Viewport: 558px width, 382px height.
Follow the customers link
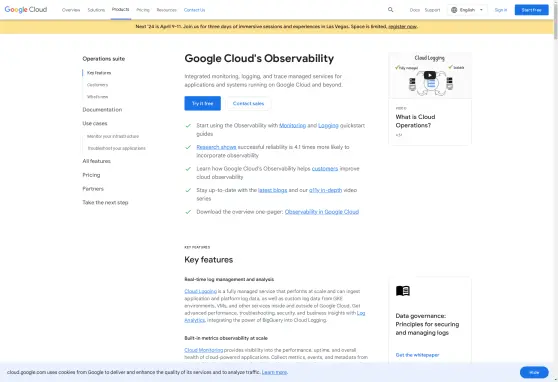[x=325, y=169]
